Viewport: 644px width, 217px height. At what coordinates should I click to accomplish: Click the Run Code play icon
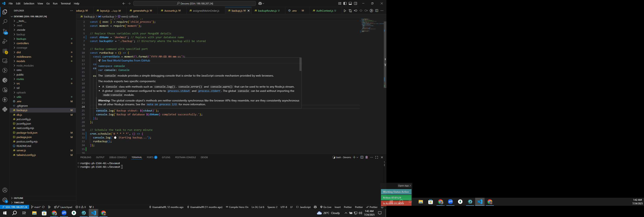tap(345, 11)
